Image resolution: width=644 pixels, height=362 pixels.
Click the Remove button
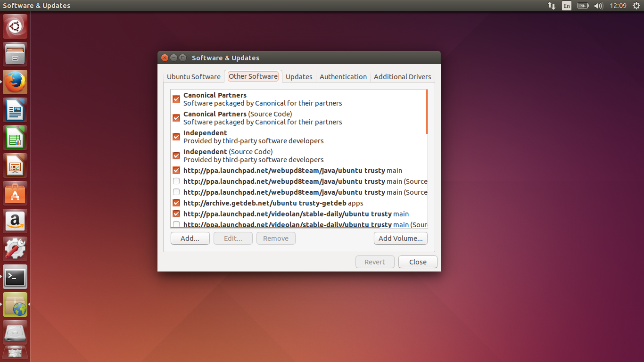click(x=276, y=239)
